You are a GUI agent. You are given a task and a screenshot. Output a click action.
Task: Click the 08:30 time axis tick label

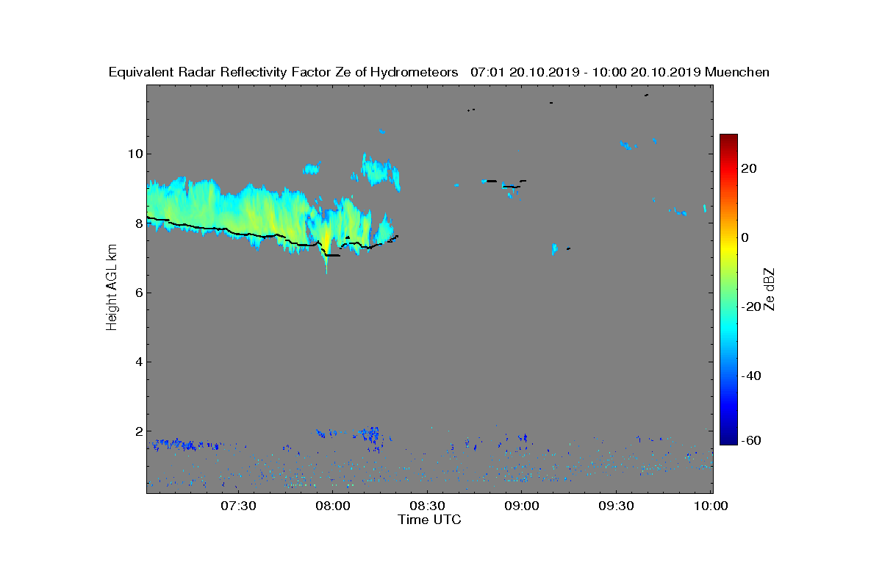pos(427,506)
